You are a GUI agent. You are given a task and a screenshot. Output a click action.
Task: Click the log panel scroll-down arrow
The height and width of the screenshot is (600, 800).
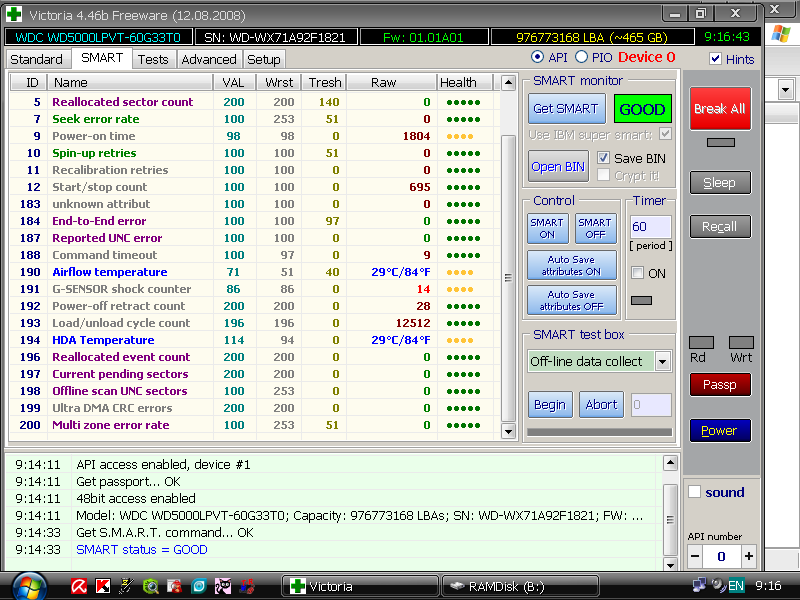click(670, 565)
